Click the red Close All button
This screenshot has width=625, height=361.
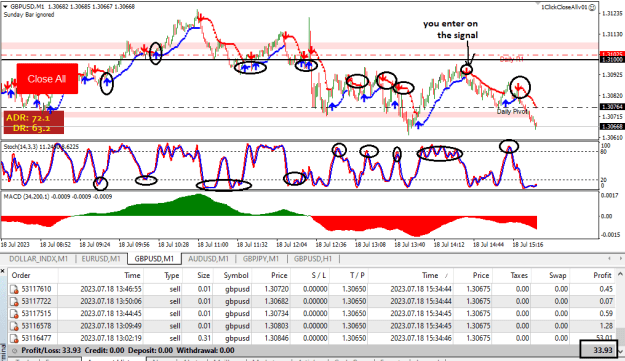[47, 79]
